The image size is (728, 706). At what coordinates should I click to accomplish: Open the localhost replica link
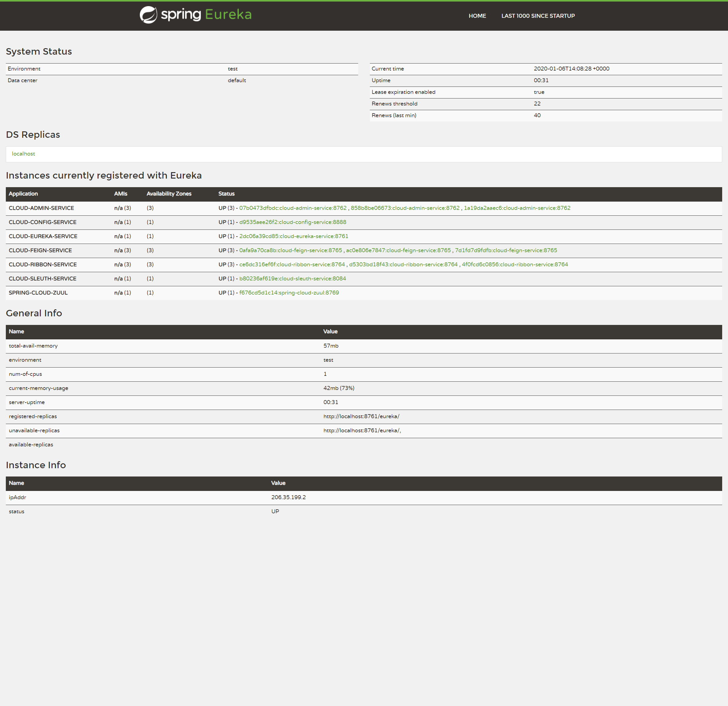click(x=23, y=154)
